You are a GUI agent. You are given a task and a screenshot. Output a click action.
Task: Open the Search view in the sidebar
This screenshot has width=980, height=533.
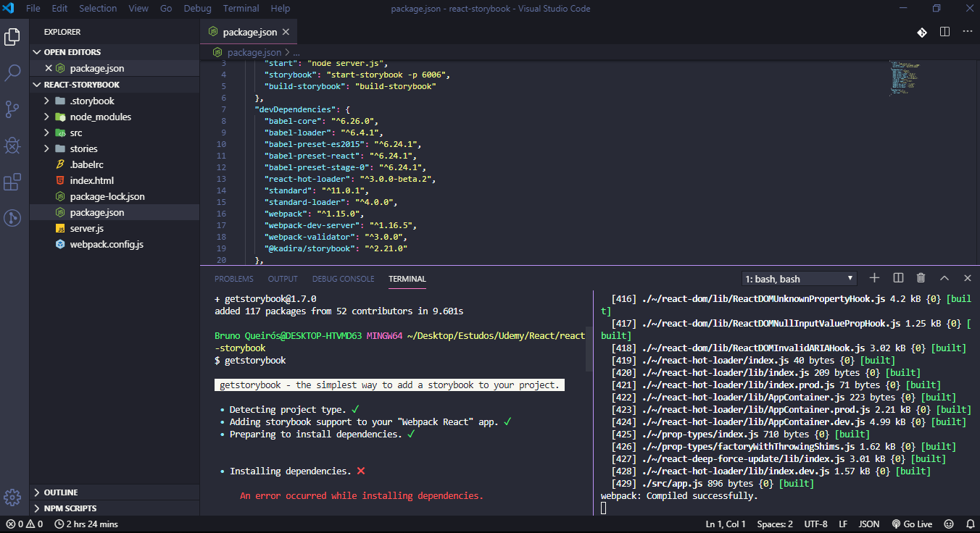point(12,73)
